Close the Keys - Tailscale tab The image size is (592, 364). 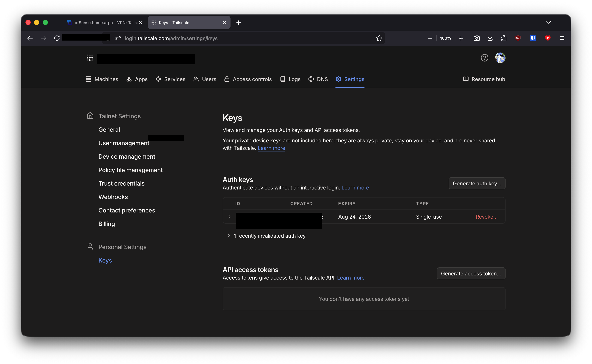(x=224, y=22)
